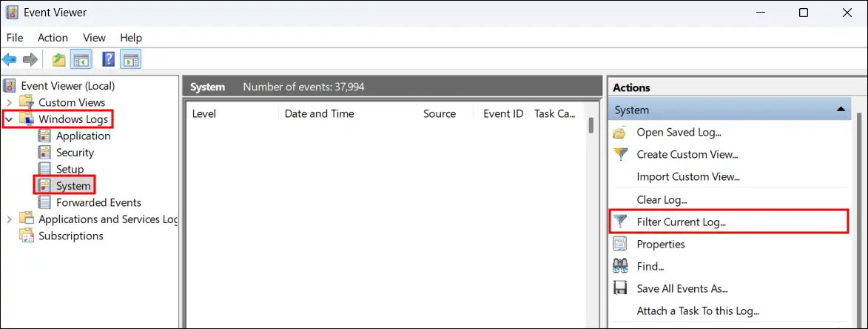Click the Subscriptions icon in tree
868x329 pixels.
pyautogui.click(x=27, y=236)
